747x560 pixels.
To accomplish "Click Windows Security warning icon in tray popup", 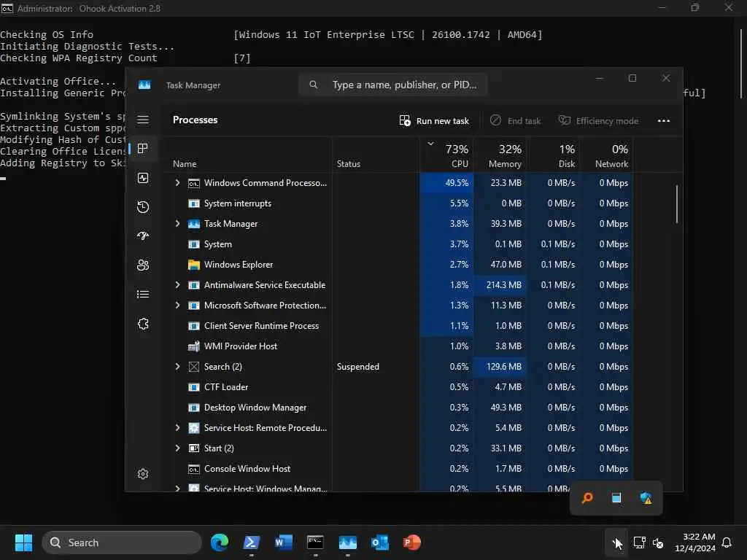I will 646,498.
